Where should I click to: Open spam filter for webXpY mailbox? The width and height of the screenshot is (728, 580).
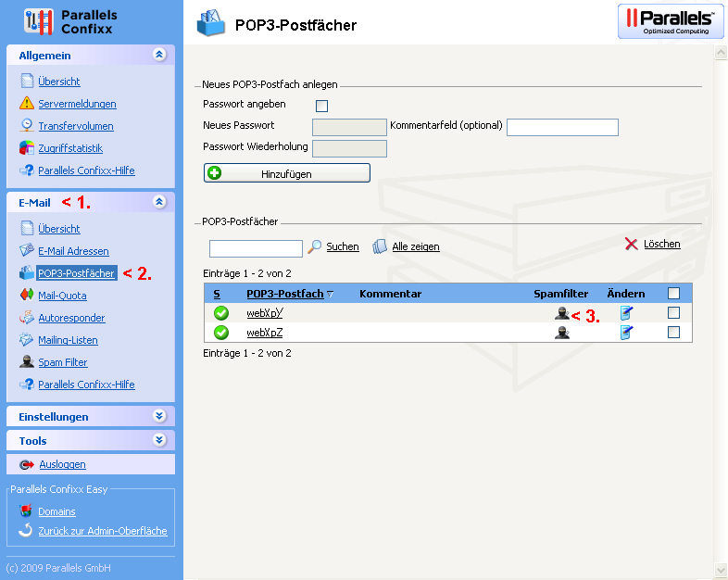[x=562, y=313]
